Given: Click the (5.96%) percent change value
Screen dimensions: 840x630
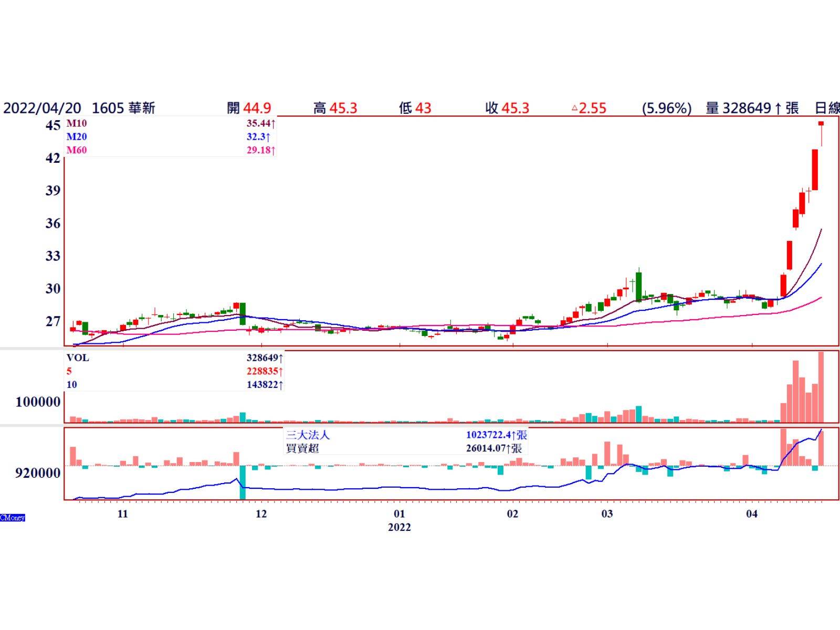Looking at the screenshot, I should coord(666,108).
